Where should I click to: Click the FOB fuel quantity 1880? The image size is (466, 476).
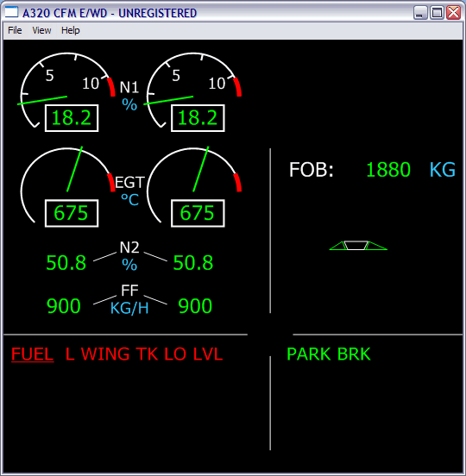388,169
